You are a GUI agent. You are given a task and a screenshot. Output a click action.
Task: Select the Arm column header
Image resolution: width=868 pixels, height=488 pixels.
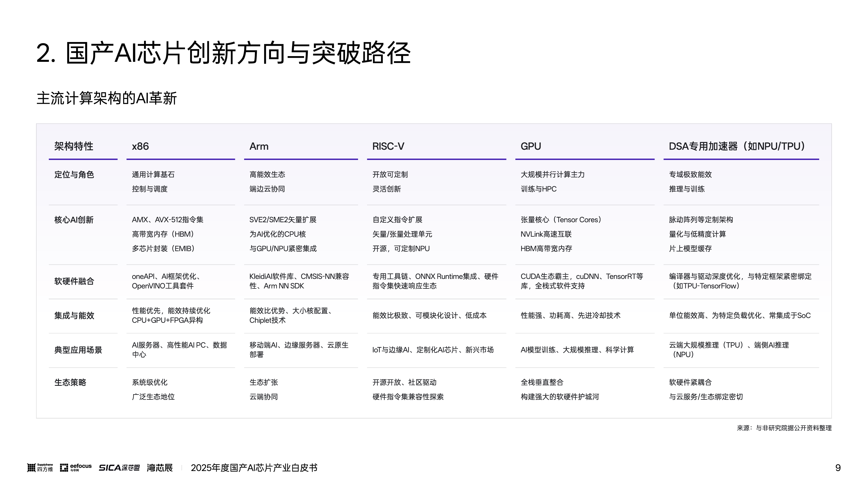[x=259, y=146]
